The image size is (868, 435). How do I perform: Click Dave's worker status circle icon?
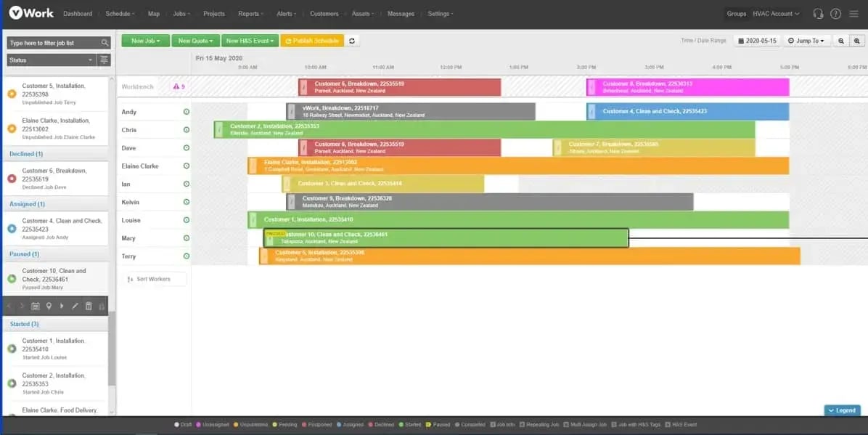click(x=187, y=148)
